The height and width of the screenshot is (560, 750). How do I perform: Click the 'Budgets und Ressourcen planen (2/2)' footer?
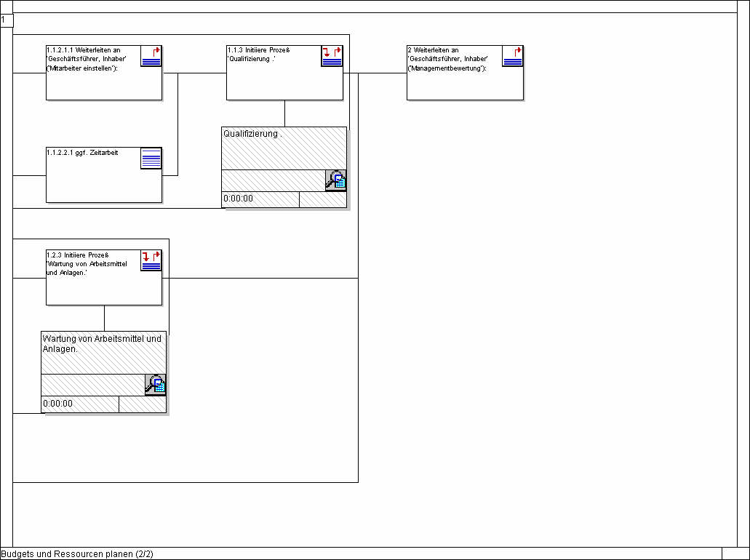[77, 554]
